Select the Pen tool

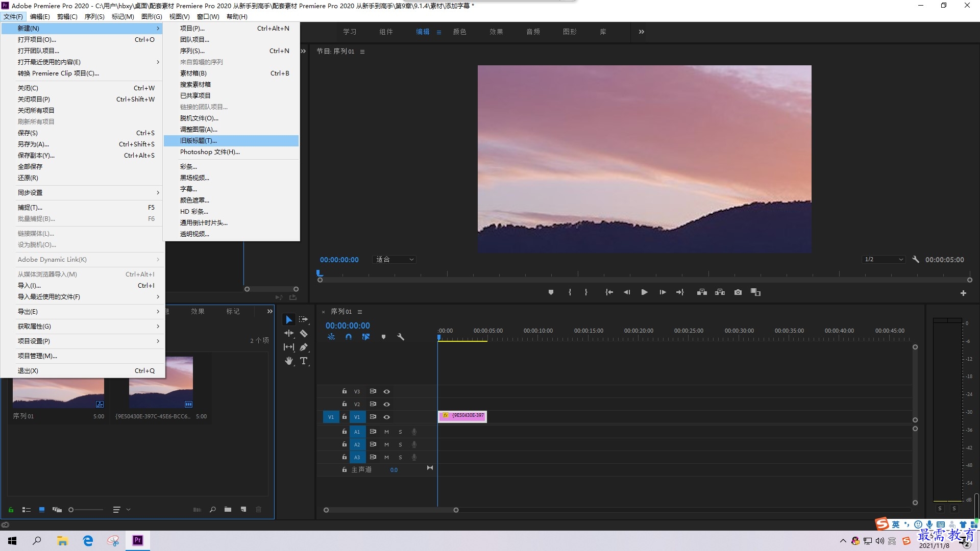(304, 347)
